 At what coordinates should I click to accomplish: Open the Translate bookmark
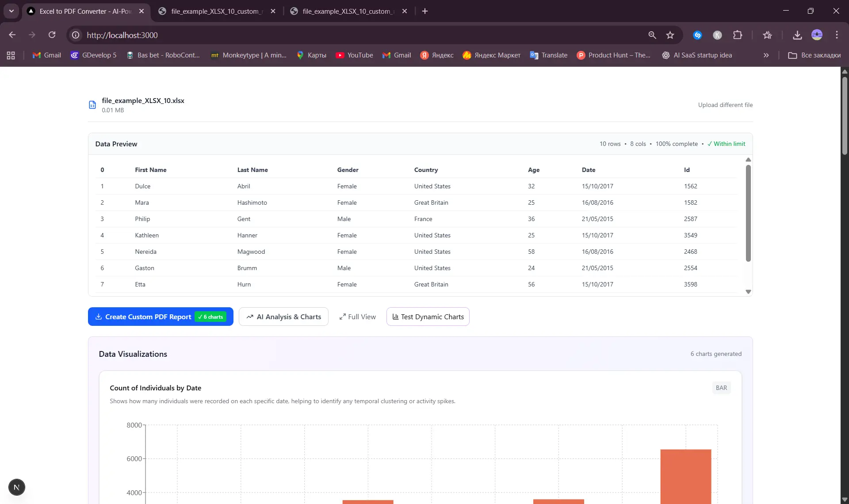tap(548, 55)
